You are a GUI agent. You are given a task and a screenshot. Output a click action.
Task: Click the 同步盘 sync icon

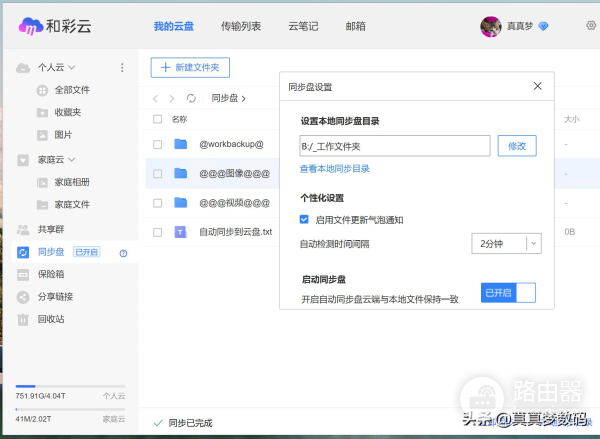tap(23, 252)
